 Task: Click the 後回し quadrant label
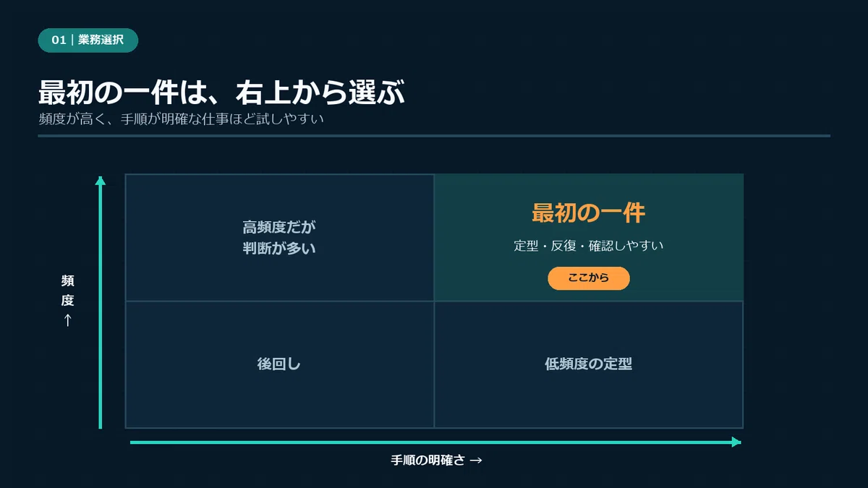(279, 364)
